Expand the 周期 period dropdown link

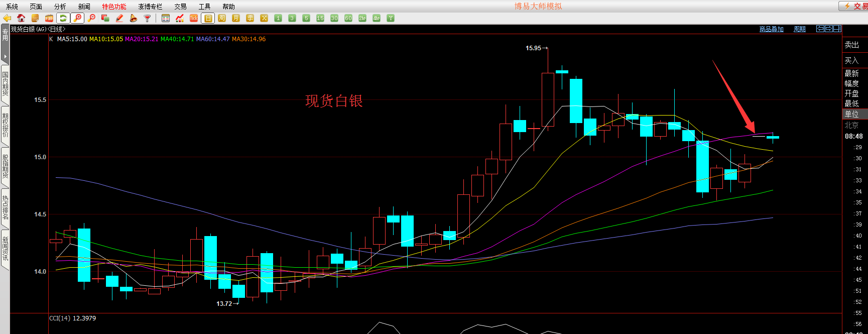(x=799, y=29)
